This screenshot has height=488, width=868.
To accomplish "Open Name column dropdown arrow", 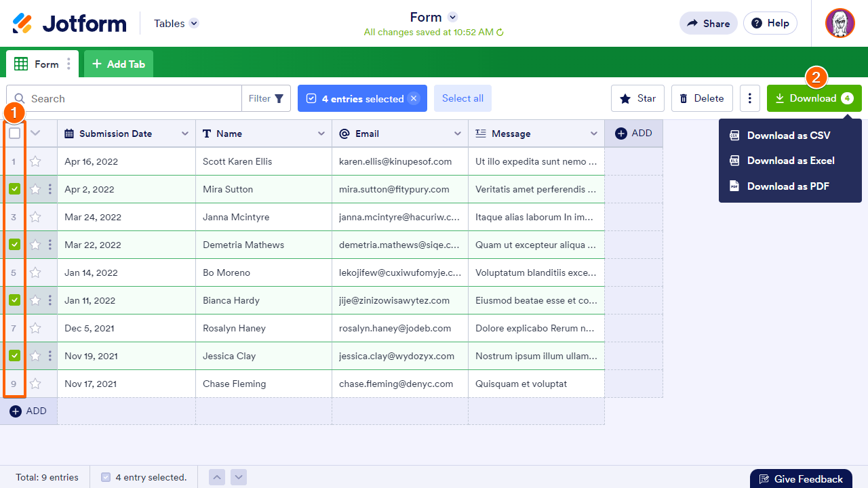I will pyautogui.click(x=321, y=134).
